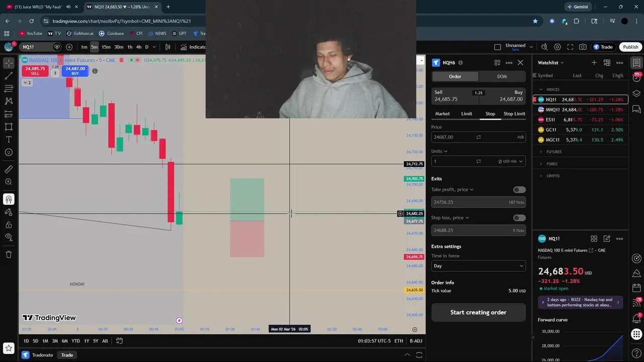This screenshot has width=644, height=362.
Task: Toggle lock all drawings
Action: pyautogui.click(x=9, y=225)
